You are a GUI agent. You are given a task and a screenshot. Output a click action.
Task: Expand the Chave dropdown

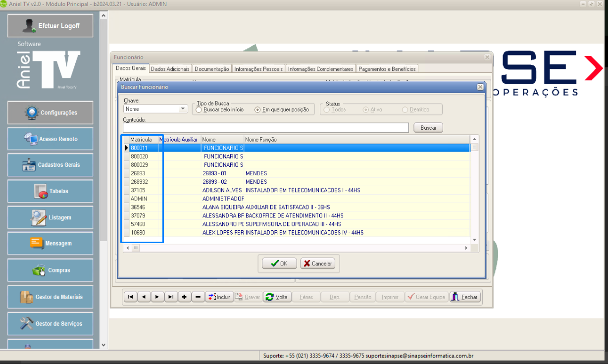coord(183,109)
